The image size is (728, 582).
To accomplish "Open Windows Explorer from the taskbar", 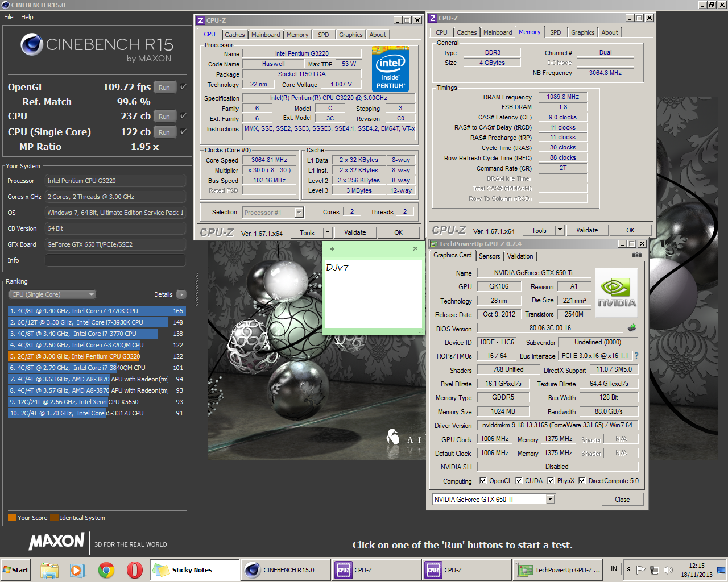I will pyautogui.click(x=49, y=570).
